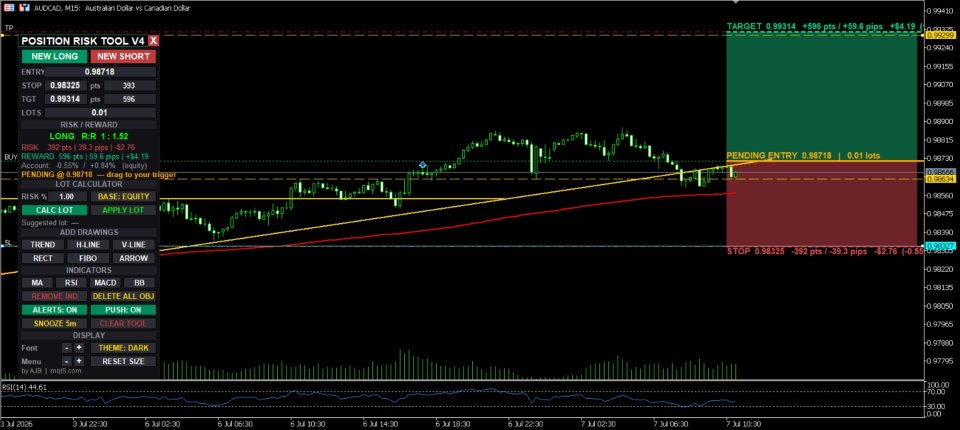Click the CALC LOT button
The width and height of the screenshot is (960, 430).
click(54, 210)
